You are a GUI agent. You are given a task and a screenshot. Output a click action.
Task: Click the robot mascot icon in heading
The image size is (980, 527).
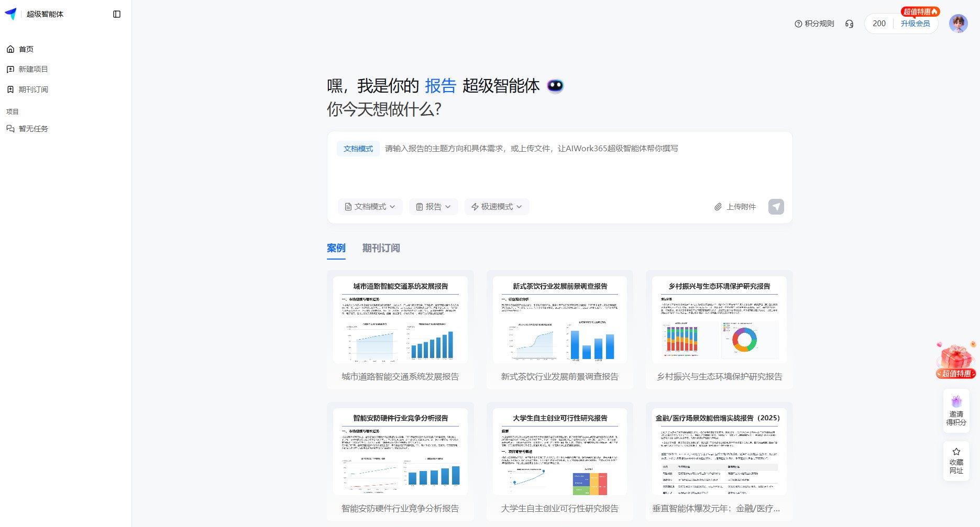pos(555,86)
